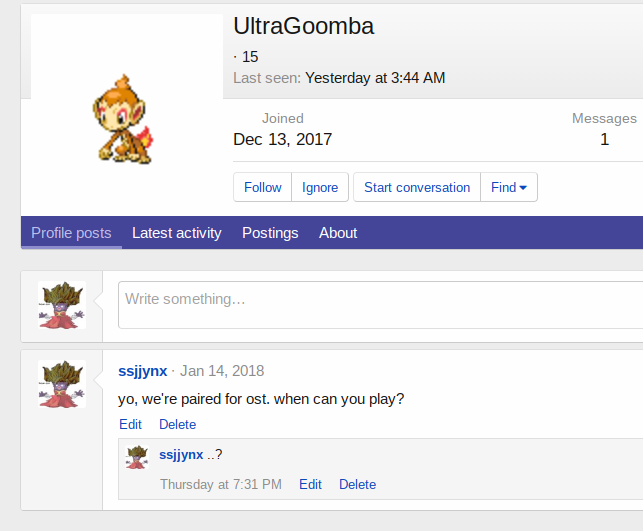Click small ssjjynx avatar in the comment reply

(138, 457)
